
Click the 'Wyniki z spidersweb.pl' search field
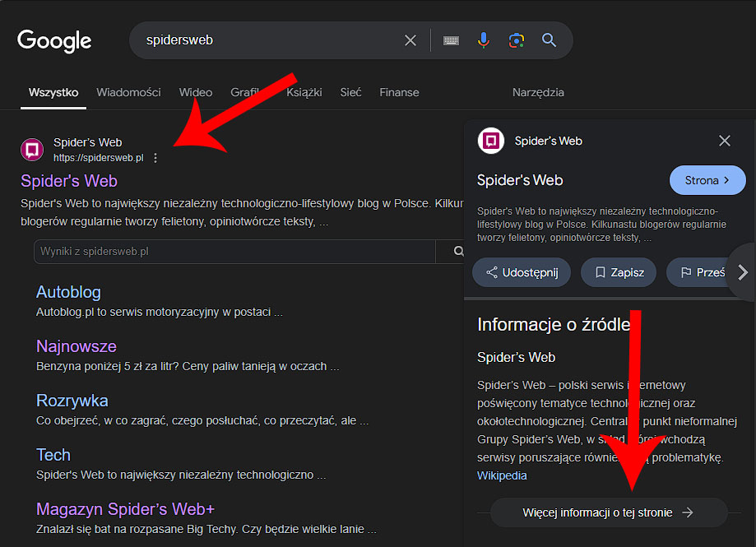pyautogui.click(x=234, y=252)
